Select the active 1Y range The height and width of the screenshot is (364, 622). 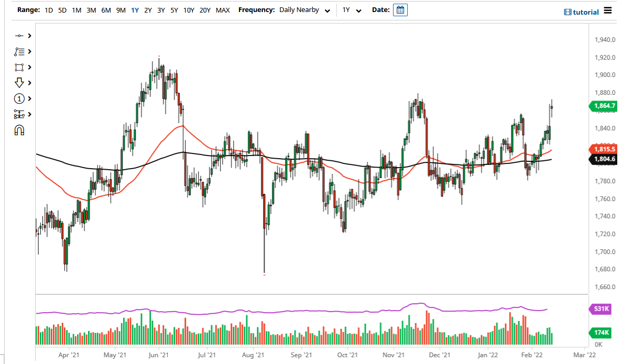(x=135, y=10)
